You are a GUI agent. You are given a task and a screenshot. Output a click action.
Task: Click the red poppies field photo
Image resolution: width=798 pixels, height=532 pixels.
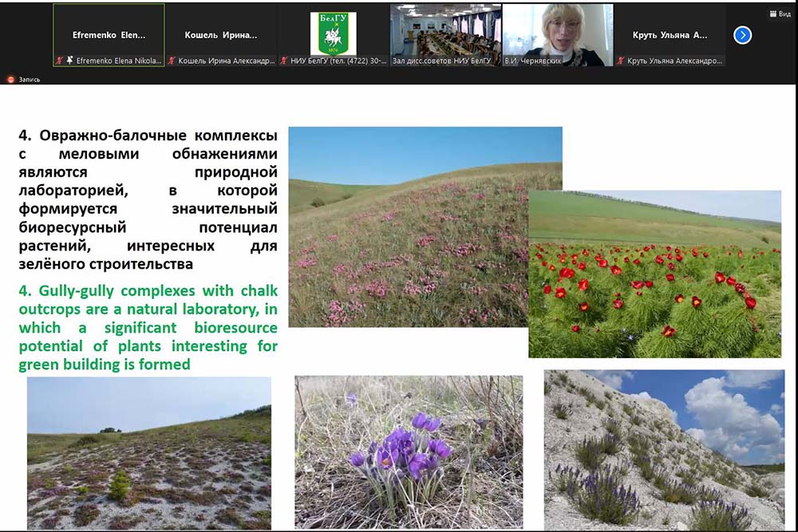coord(654,274)
